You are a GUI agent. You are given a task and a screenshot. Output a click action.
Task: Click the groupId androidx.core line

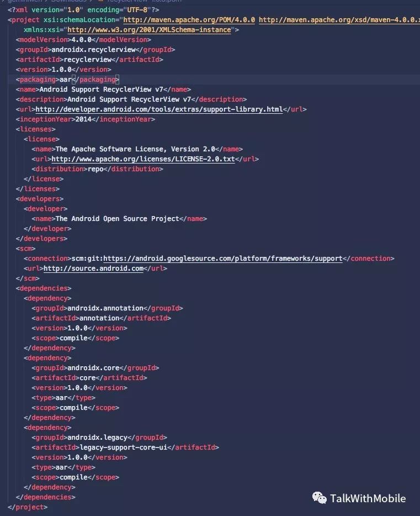(95, 368)
